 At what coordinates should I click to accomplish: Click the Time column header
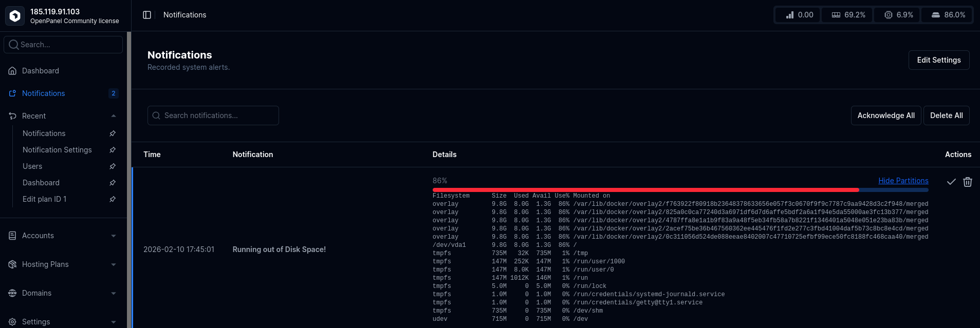tap(152, 155)
